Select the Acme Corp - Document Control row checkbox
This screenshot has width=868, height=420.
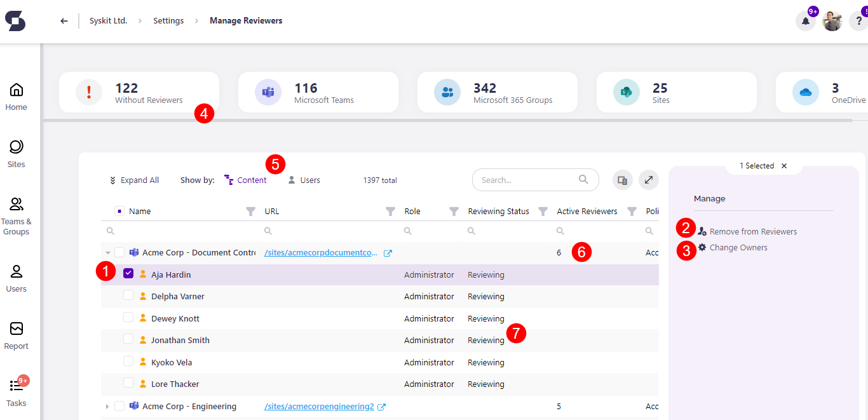119,252
